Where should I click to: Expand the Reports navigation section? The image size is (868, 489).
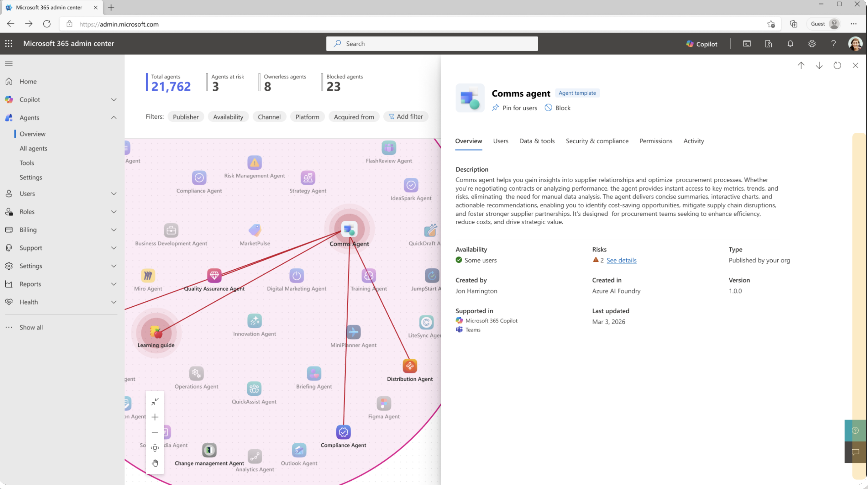[114, 284]
